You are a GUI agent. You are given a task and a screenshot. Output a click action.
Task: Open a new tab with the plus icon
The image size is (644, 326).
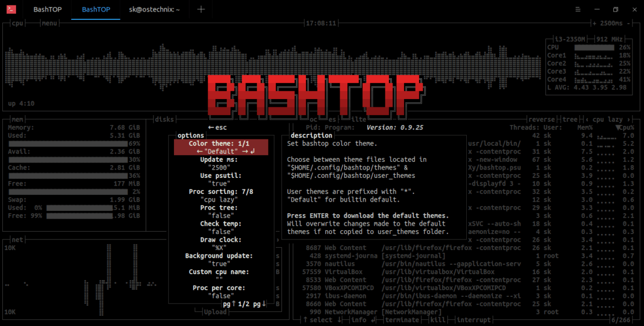(200, 9)
